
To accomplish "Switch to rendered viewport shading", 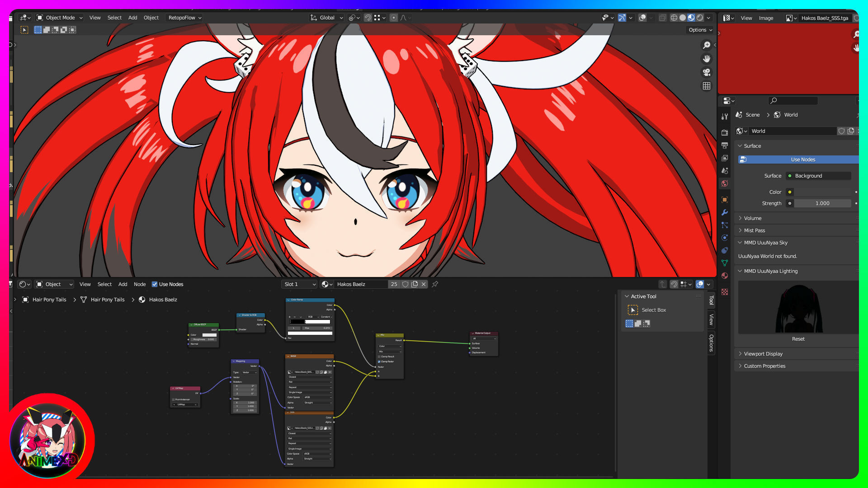I will coord(700,18).
